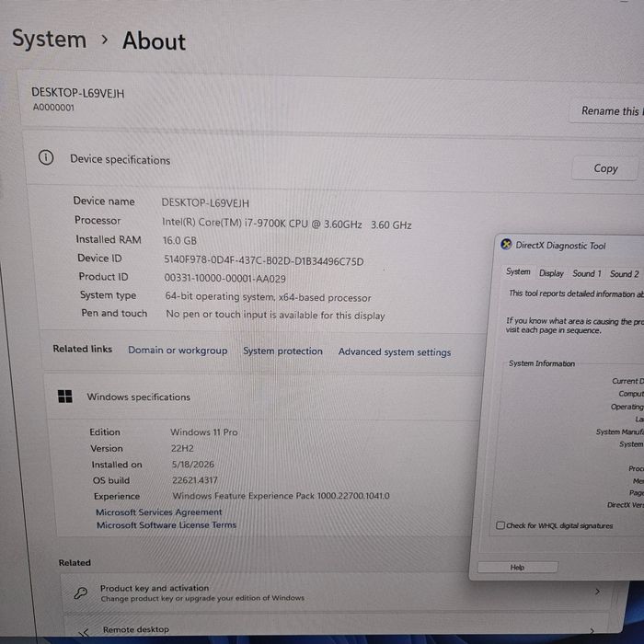Click the System type value '64-bit operating system'
Image resolution: width=644 pixels, height=644 pixels.
coord(220,296)
